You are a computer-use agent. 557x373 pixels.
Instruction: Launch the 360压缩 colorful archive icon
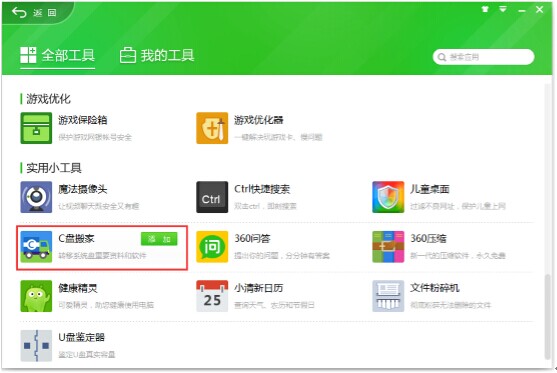tap(388, 247)
